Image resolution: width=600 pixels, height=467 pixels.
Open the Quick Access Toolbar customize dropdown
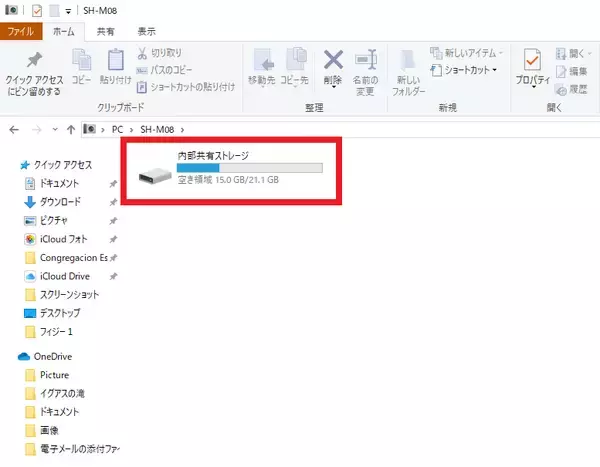(68, 11)
